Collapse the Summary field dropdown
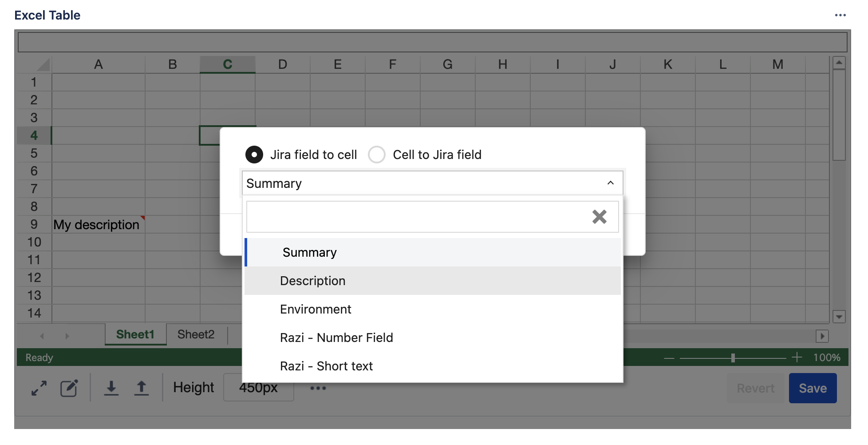Screen dimensions: 868x445 [x=610, y=183]
